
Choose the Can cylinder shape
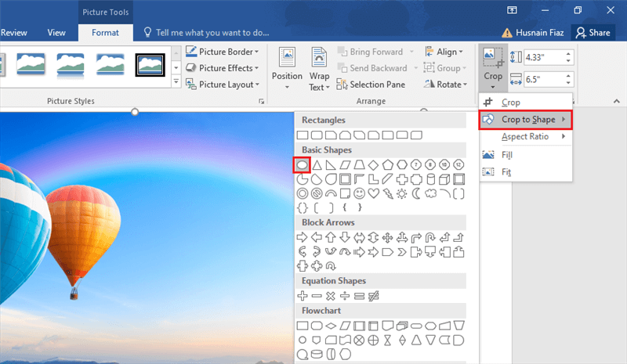point(430,179)
